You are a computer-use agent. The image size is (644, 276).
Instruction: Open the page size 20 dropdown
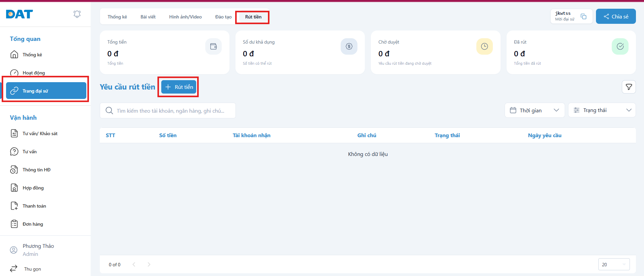(614, 264)
